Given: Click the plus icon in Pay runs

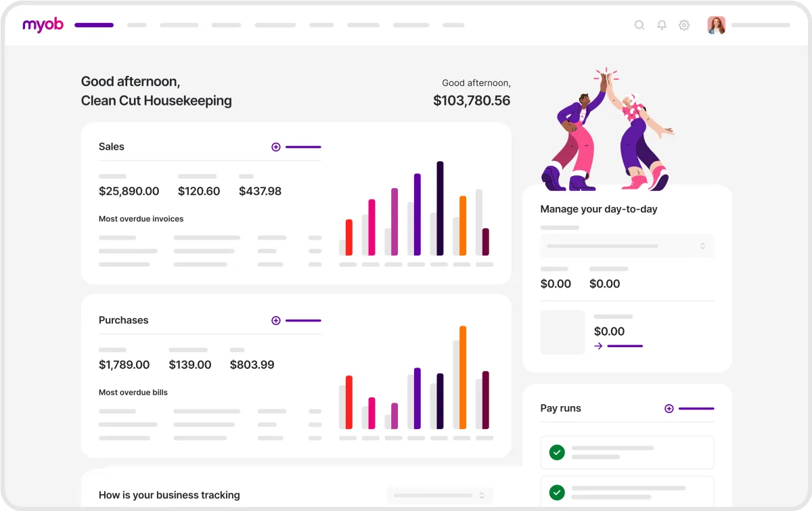Looking at the screenshot, I should [x=669, y=409].
